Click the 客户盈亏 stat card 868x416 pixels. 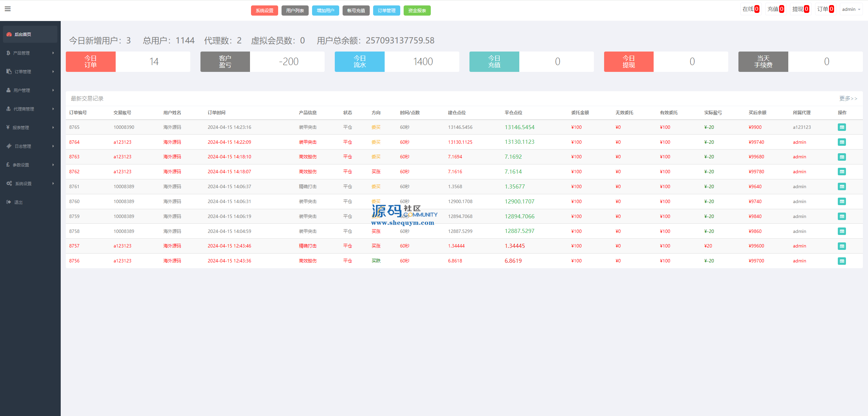[262, 62]
